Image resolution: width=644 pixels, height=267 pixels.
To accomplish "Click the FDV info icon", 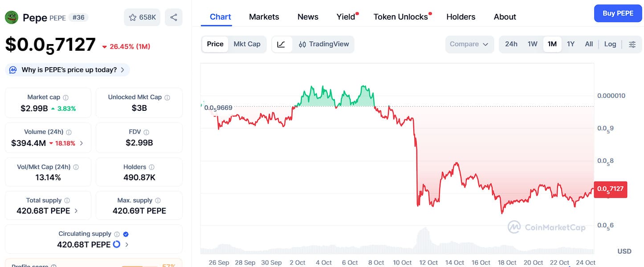I will [147, 132].
